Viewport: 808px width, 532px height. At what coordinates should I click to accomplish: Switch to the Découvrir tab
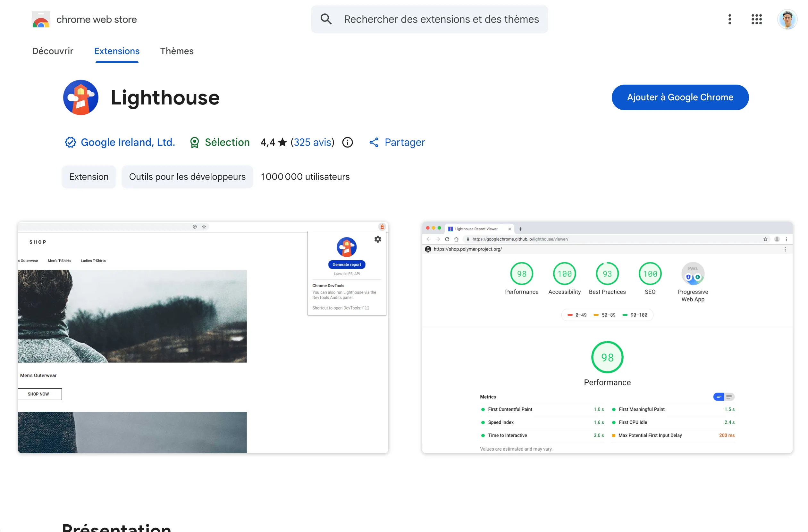click(53, 51)
